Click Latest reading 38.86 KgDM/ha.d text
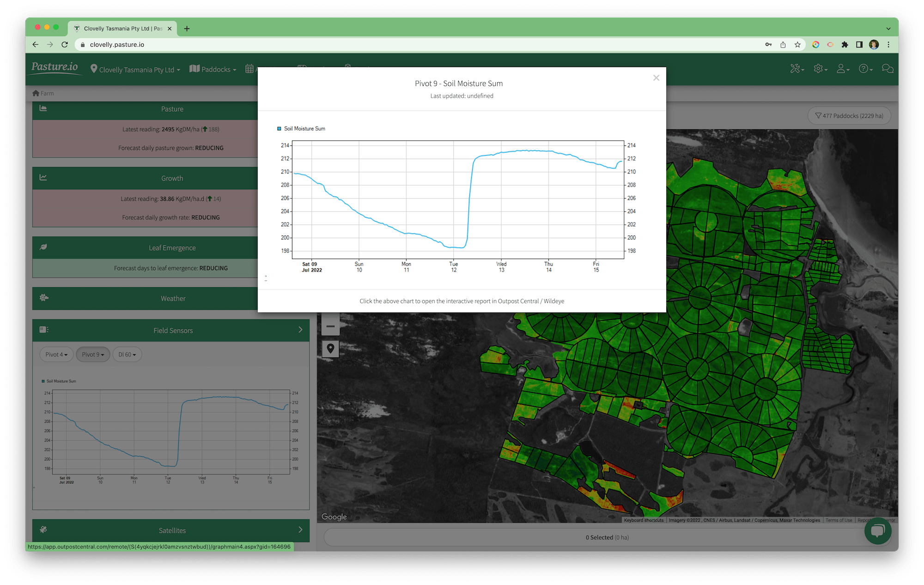924x585 pixels. click(170, 199)
